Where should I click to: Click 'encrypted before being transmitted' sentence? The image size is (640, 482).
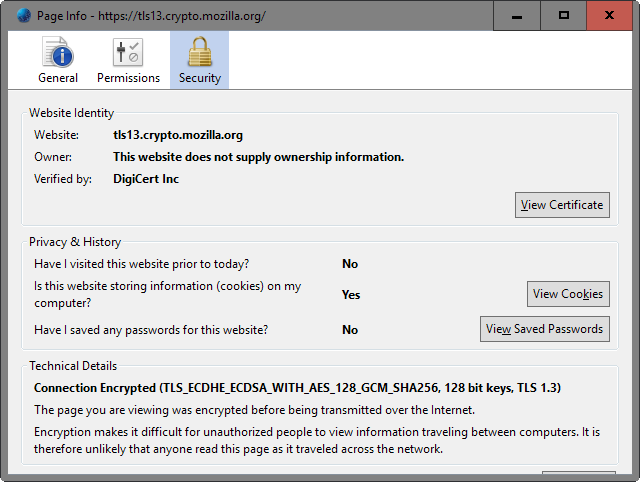coord(254,410)
